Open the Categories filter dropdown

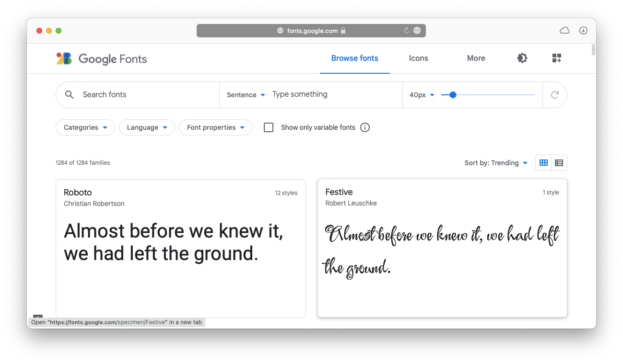[x=85, y=127]
